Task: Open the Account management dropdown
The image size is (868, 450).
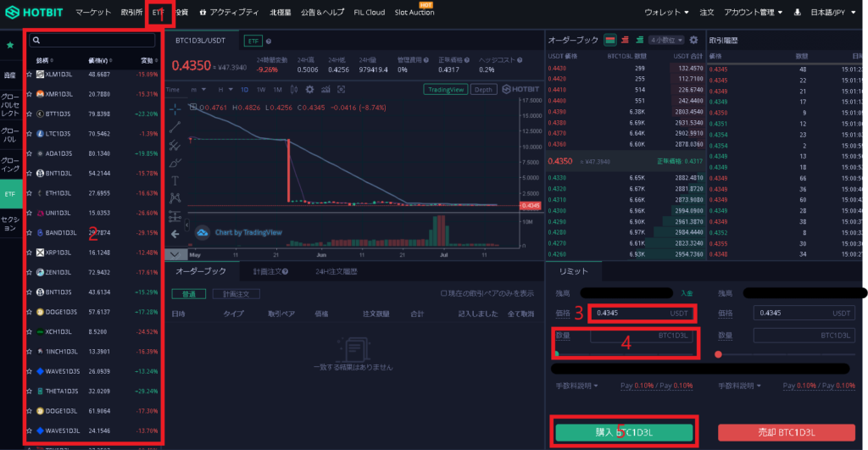Action: (x=753, y=12)
